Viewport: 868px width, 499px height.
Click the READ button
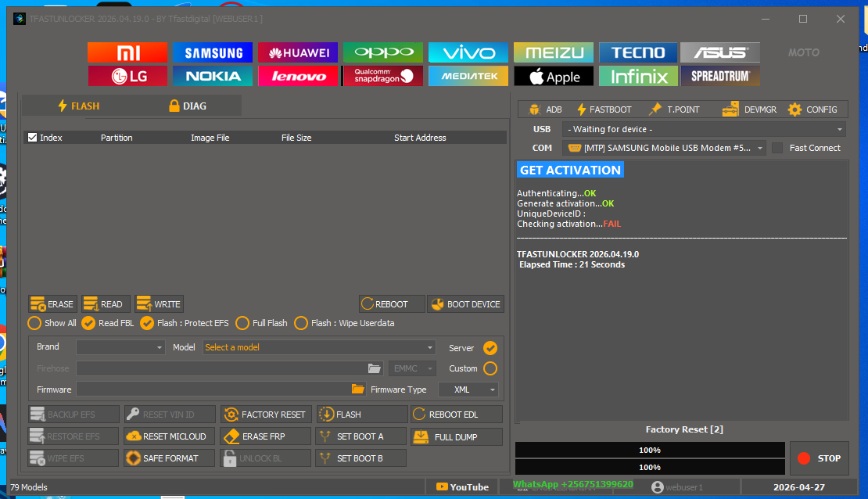coord(106,304)
